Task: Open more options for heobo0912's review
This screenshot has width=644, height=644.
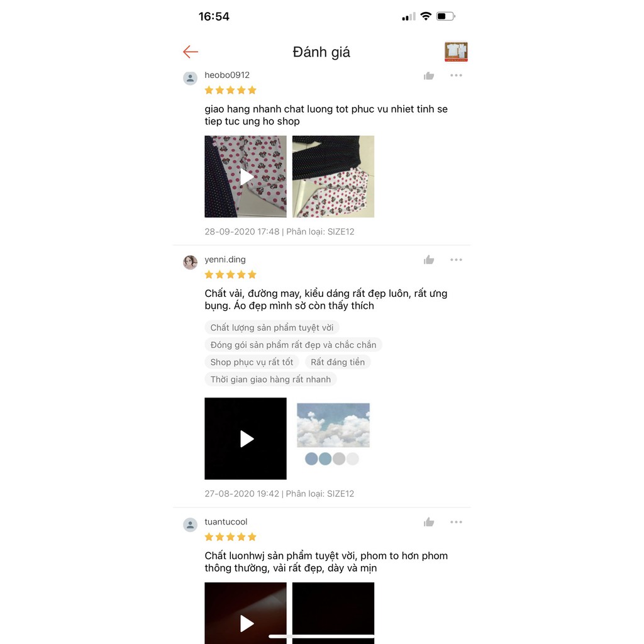Action: click(x=456, y=75)
